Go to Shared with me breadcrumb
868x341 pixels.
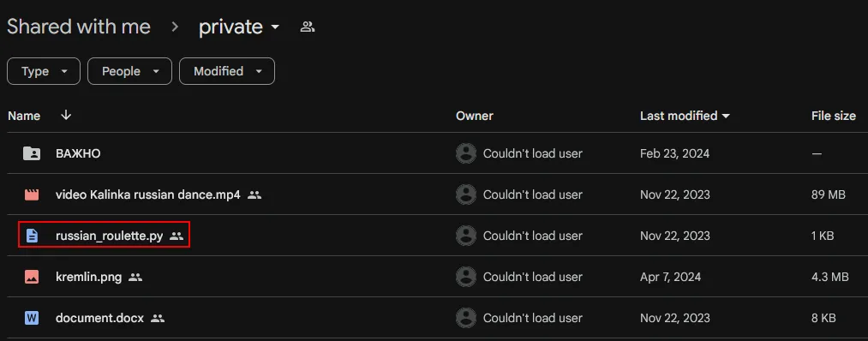point(79,27)
